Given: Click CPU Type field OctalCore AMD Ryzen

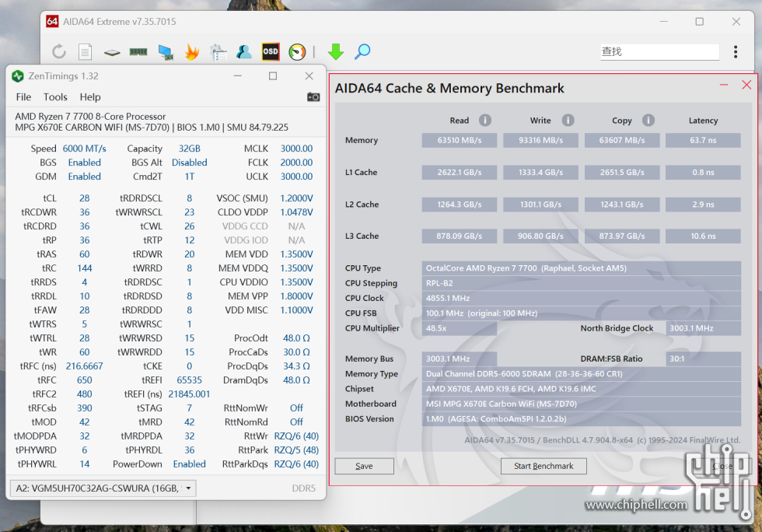Looking at the screenshot, I should tap(582, 268).
